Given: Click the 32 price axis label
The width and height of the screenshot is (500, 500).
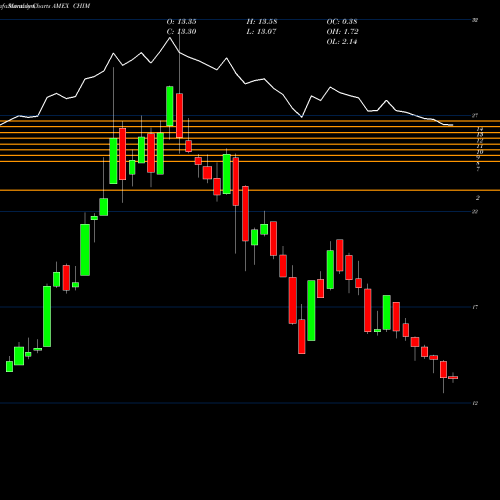Looking at the screenshot, I should tap(475, 20).
